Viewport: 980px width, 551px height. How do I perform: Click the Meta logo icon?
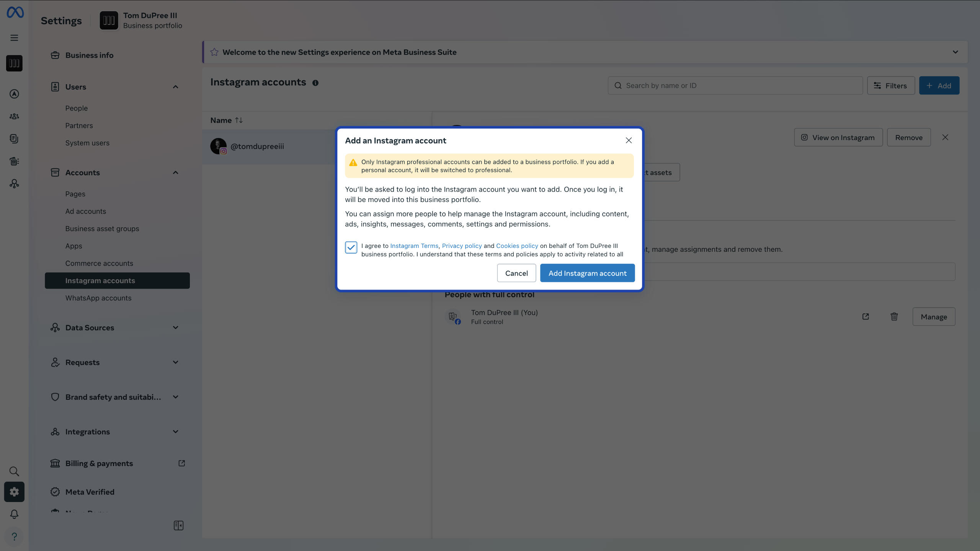[15, 12]
